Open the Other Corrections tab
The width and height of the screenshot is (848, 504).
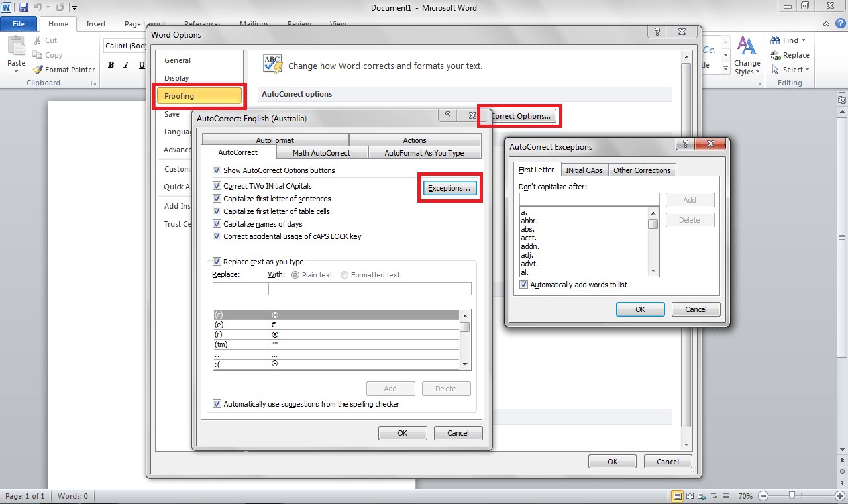click(x=642, y=170)
